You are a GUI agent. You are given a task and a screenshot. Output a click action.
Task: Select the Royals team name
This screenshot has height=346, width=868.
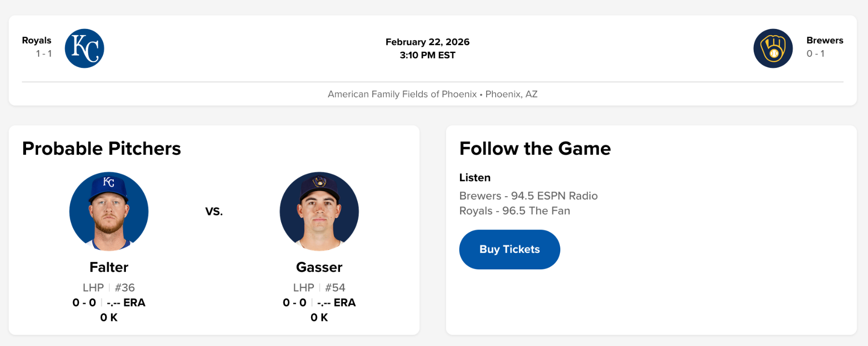coord(37,40)
